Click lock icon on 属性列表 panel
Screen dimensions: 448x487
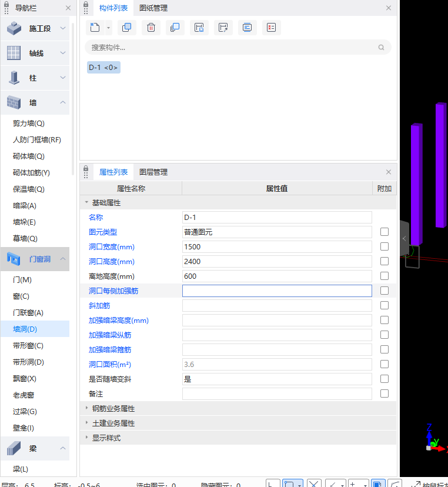86,169
